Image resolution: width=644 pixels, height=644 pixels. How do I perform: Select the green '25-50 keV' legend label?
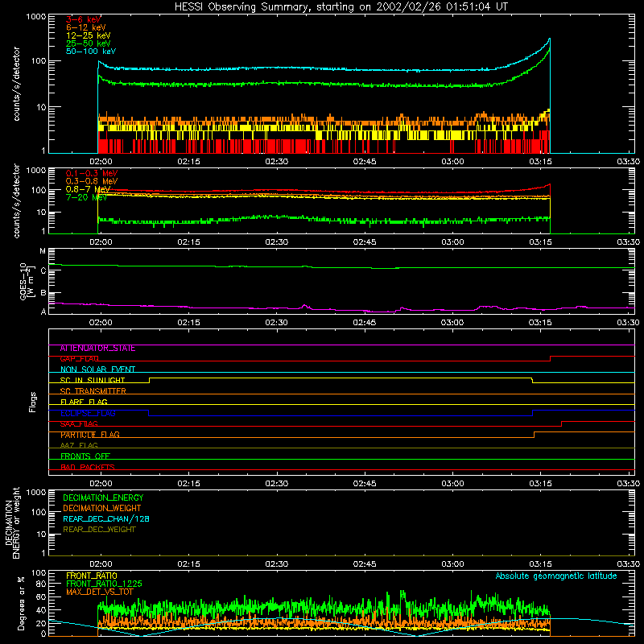(89, 43)
